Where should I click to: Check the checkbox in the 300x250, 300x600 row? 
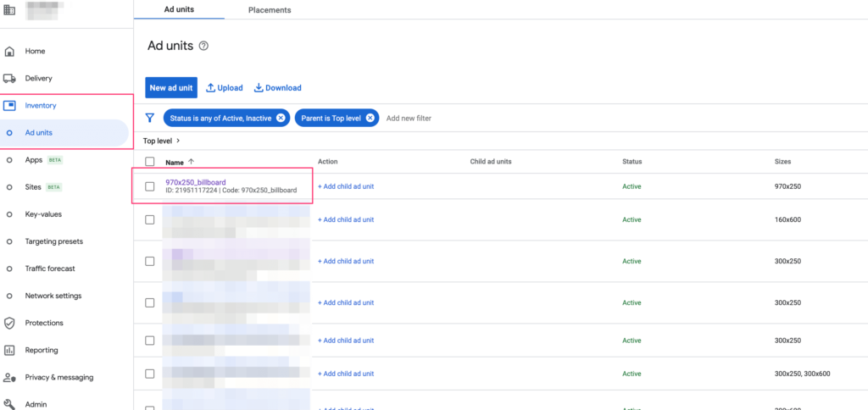[x=149, y=374]
